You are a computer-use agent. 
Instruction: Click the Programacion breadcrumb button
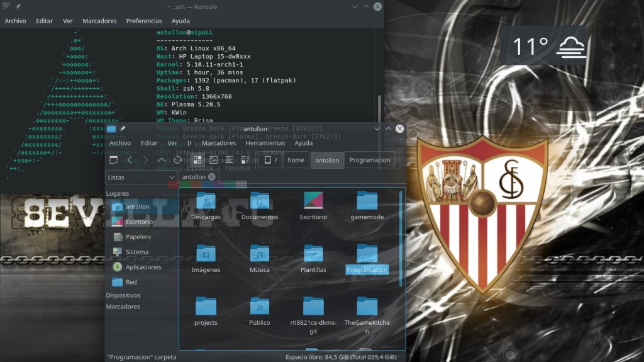tap(370, 160)
